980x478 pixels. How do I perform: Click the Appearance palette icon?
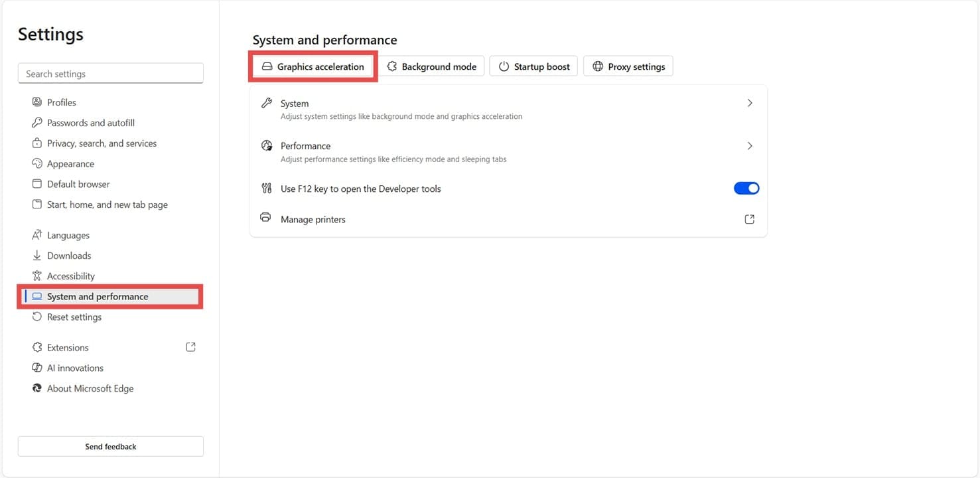point(37,163)
